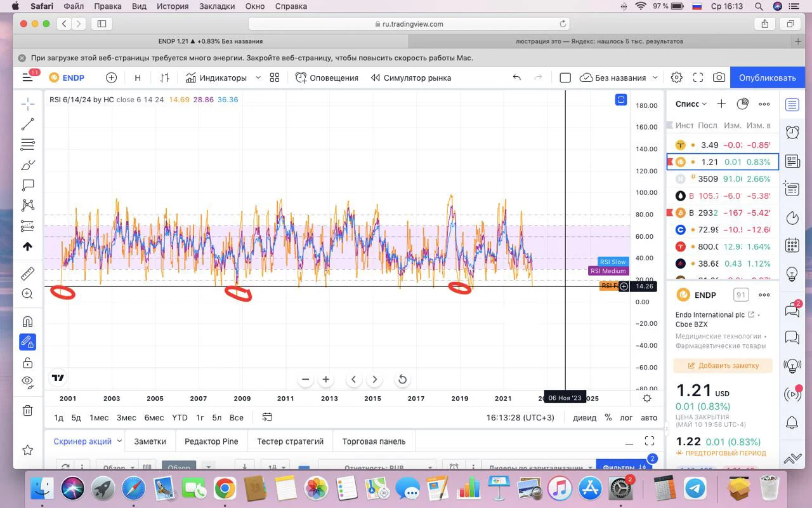Toggle lock all drawings padlock
Viewport: 812px width, 508px height.
tap(28, 363)
